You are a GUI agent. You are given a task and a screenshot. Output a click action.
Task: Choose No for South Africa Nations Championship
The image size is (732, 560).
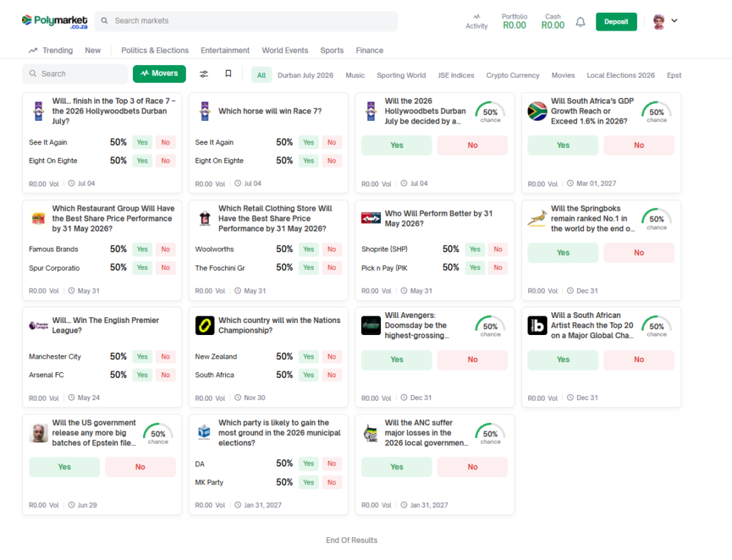pyautogui.click(x=332, y=375)
